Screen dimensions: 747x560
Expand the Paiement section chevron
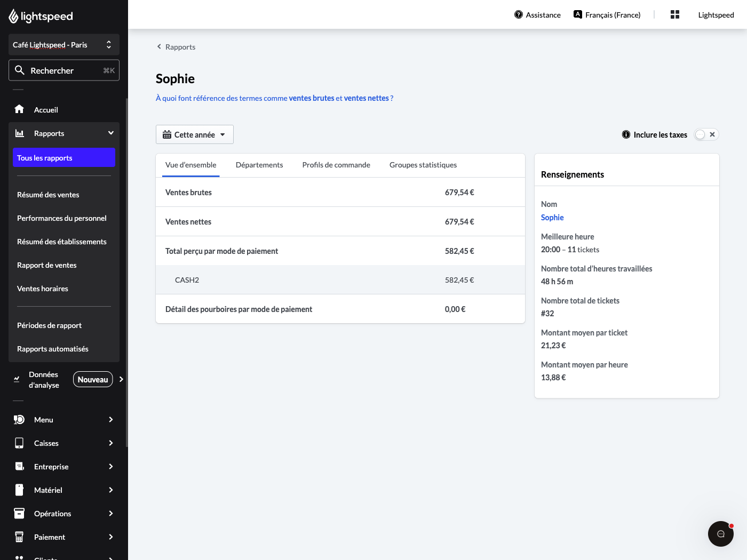click(111, 537)
